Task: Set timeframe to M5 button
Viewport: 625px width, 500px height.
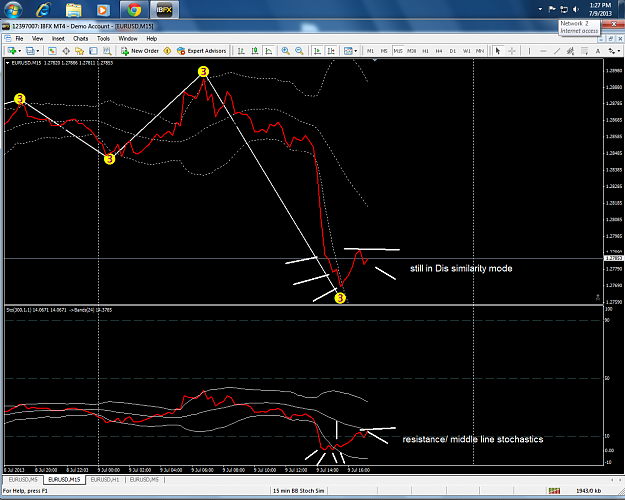Action: click(384, 51)
